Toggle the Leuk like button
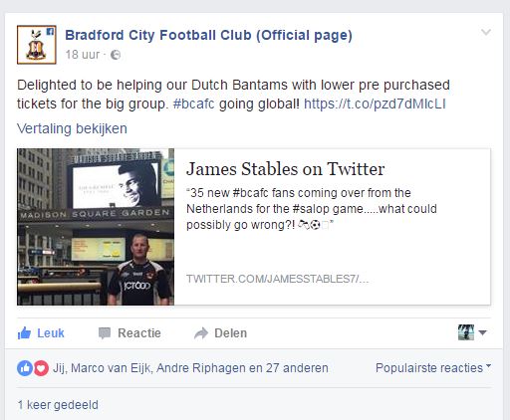This screenshot has width=510, height=420. pos(41,333)
